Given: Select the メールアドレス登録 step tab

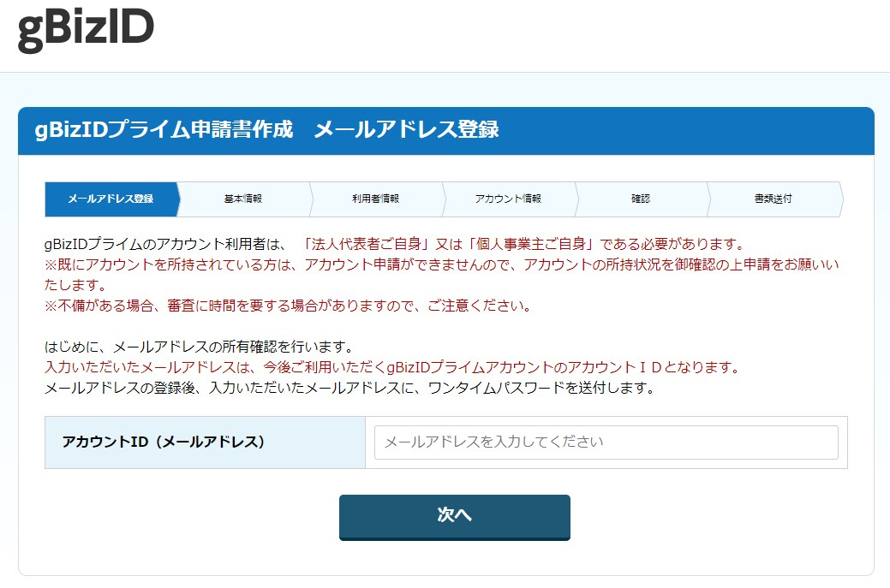Looking at the screenshot, I should (110, 198).
